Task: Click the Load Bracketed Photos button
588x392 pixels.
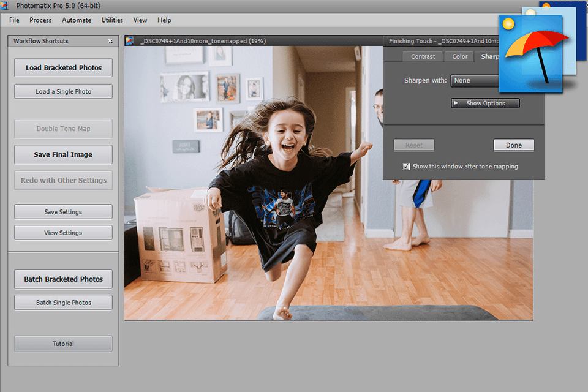Action: [63, 68]
